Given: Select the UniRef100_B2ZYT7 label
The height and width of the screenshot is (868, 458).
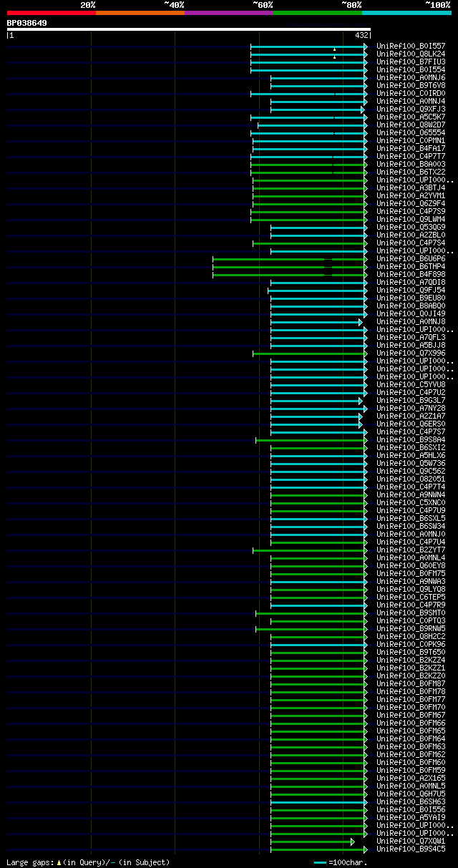Looking at the screenshot, I should [411, 550].
